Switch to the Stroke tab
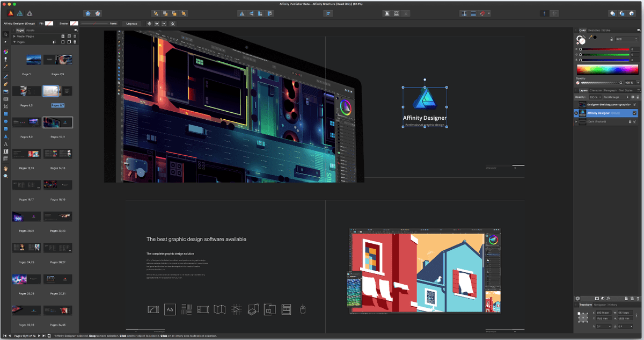Viewport: 644px width, 340px height. point(606,30)
